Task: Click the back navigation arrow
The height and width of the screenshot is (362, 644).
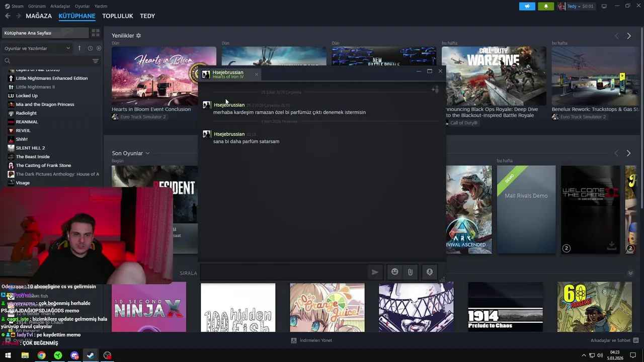Action: (x=8, y=16)
